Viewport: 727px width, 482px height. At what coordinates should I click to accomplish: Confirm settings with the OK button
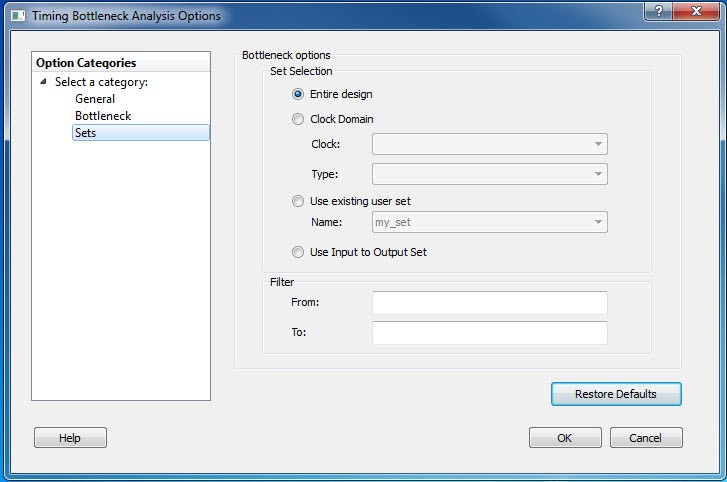coord(565,438)
